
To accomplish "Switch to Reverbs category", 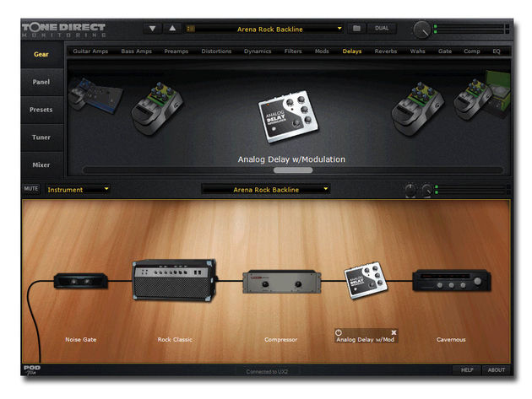I will pos(386,51).
